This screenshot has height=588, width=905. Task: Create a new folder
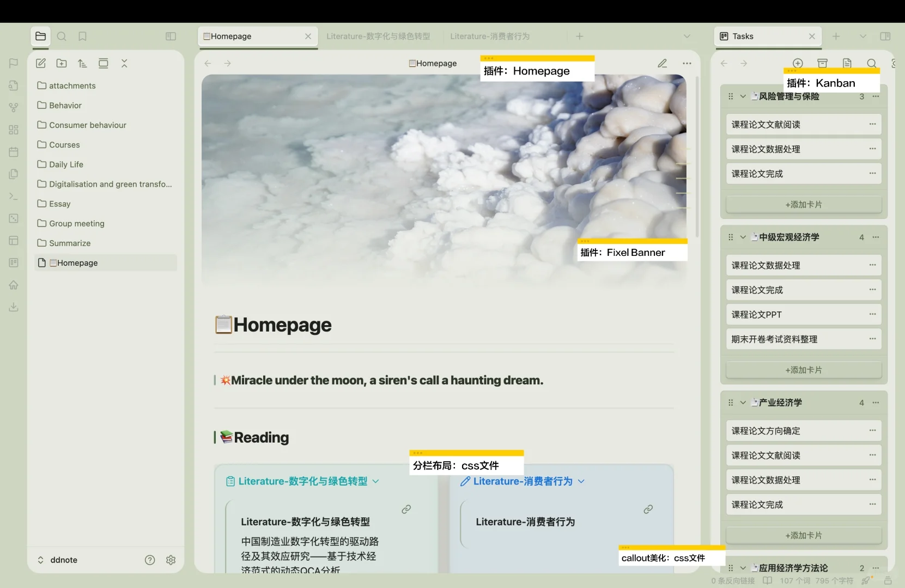62,63
